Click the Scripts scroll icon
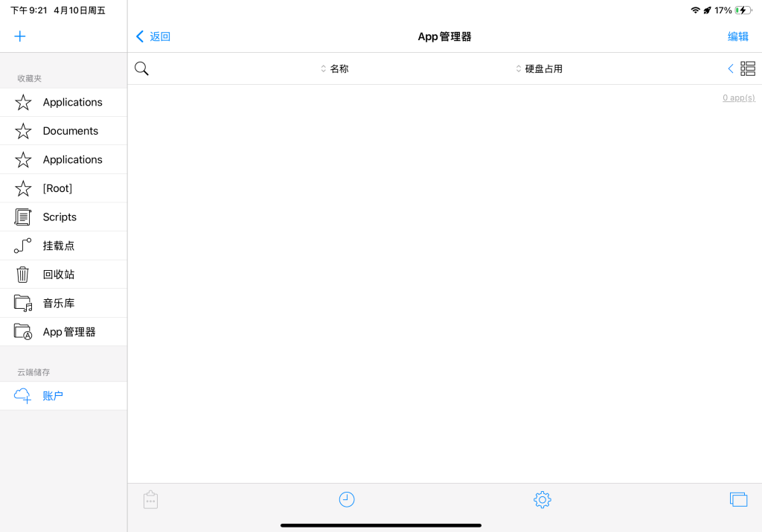 tap(23, 217)
